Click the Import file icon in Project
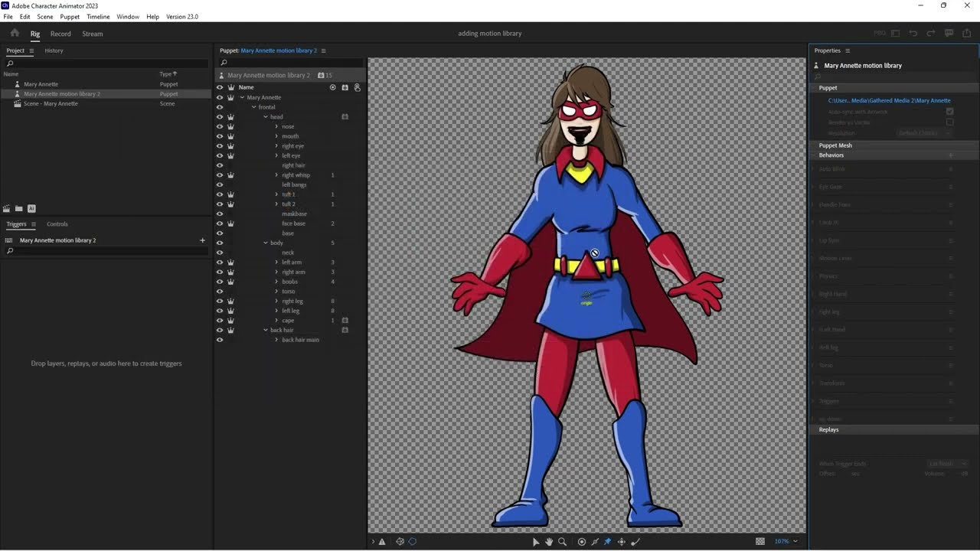Viewport: 980px width, 551px height. pyautogui.click(x=31, y=208)
